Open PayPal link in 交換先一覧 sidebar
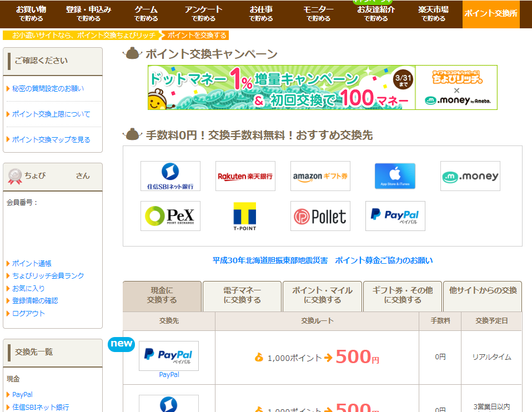The height and width of the screenshot is (412, 532). tap(22, 394)
